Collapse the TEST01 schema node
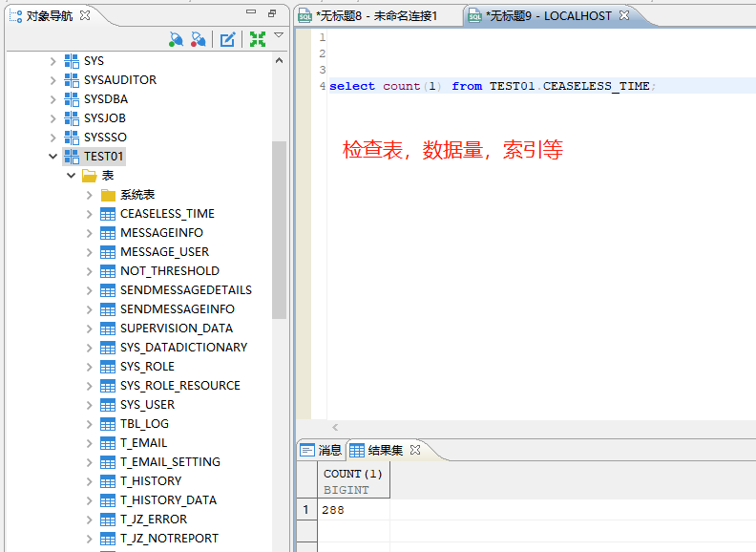The height and width of the screenshot is (552, 756). pos(53,157)
